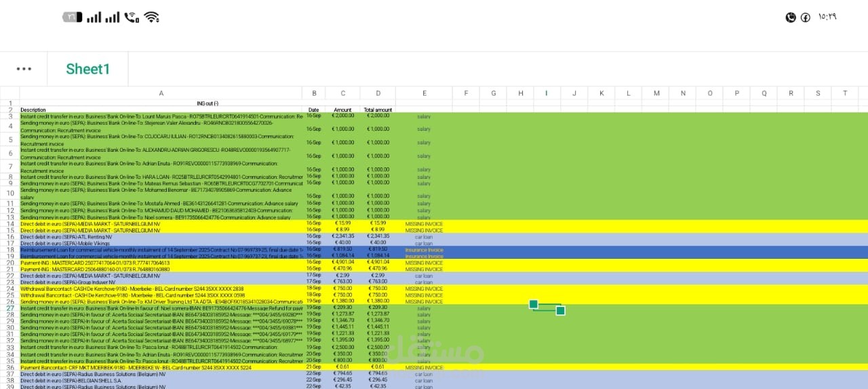Screen dimensions: 868x389
Task: Select the "€ 1,380.00" amount in column C
Action: point(342,302)
